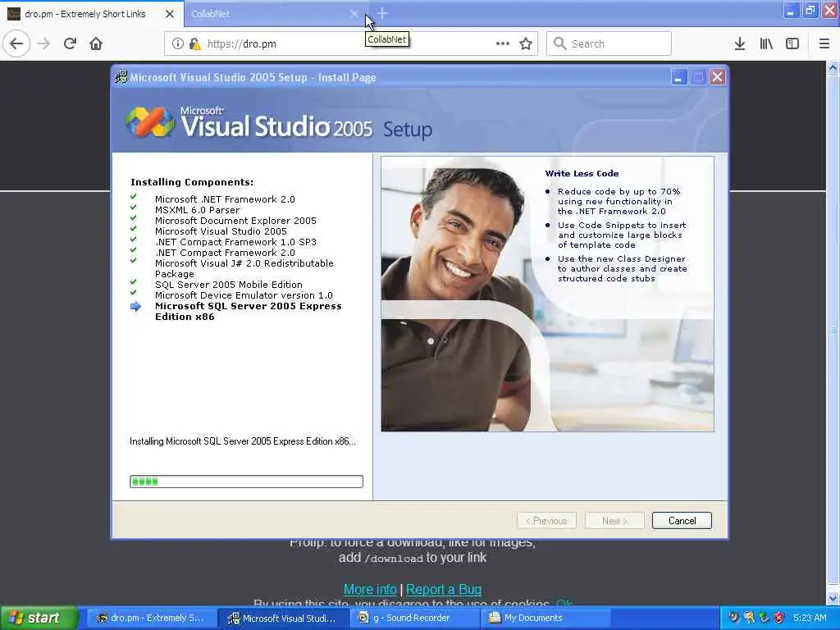Close the Visual Studio Setup window
Screen dimensions: 840x630
717,77
